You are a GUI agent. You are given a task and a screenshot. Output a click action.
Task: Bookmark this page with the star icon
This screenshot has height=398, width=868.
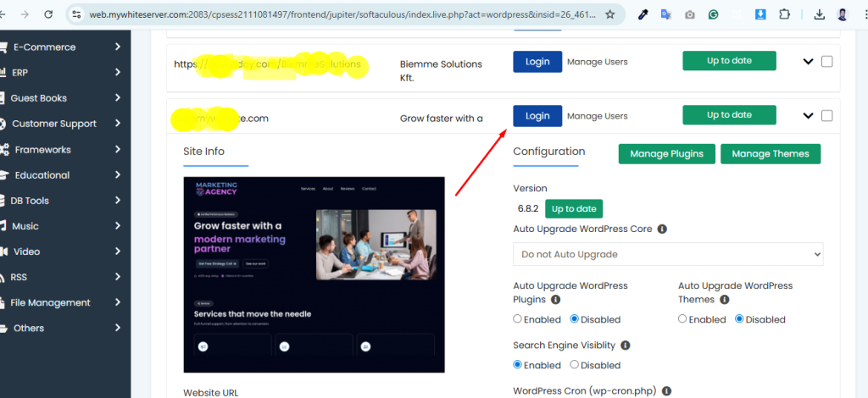point(609,14)
